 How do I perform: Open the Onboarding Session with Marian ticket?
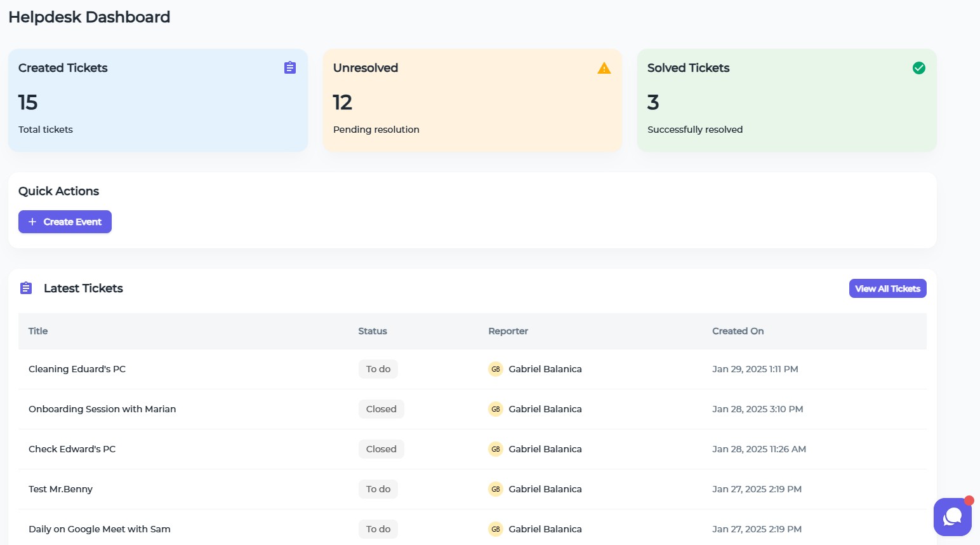(x=102, y=409)
